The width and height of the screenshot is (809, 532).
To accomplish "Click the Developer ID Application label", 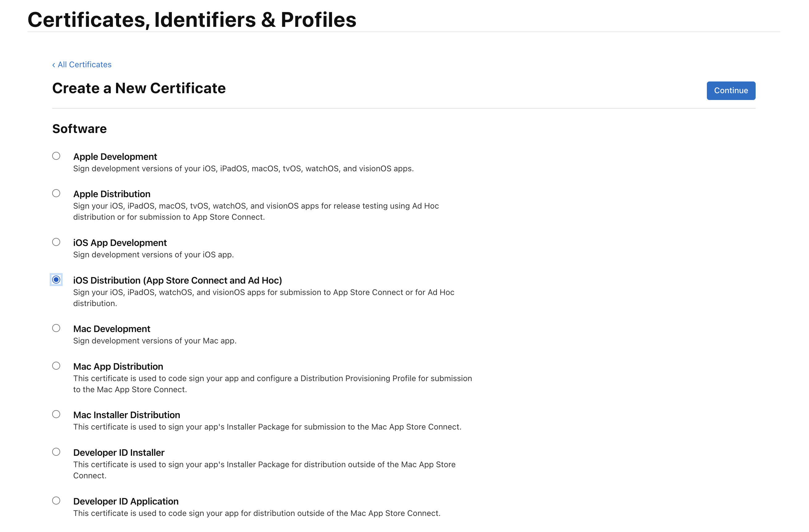I will point(126,501).
